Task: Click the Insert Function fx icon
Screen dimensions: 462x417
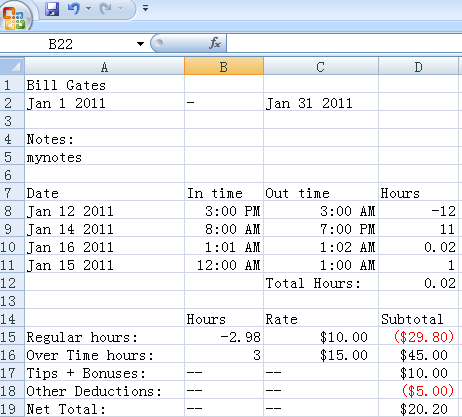Action: (x=215, y=43)
